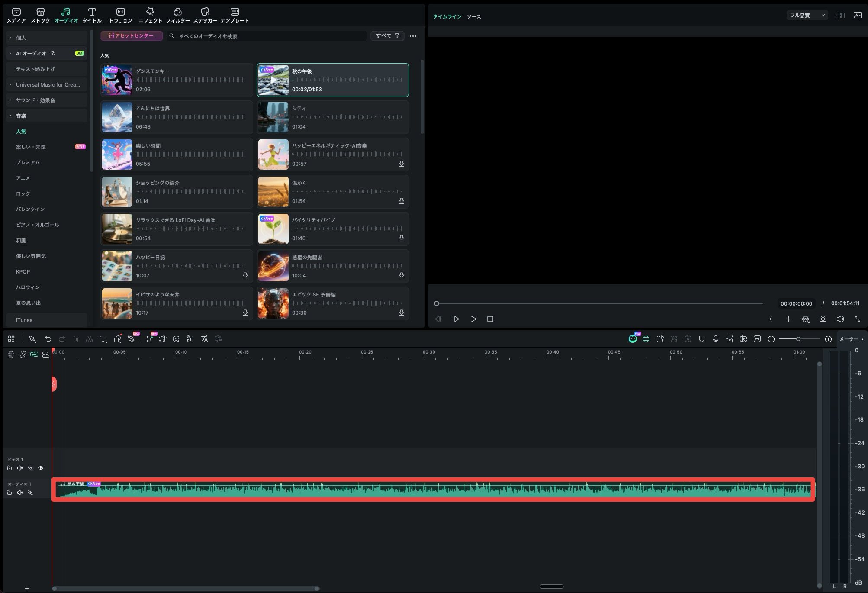Open the Effects (エフェクト) panel icon
Image resolution: width=868 pixels, height=593 pixels.
150,15
